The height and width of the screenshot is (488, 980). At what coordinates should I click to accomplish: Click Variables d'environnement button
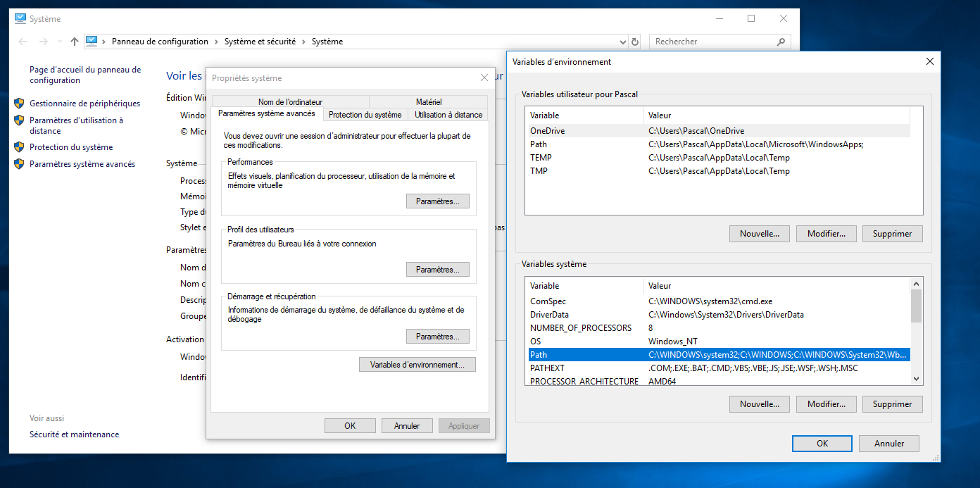coord(417,365)
